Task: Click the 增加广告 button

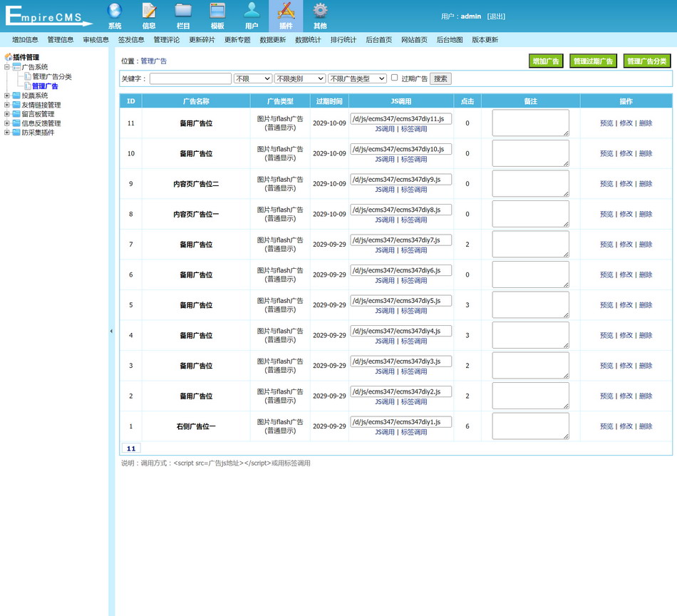Action: (546, 61)
